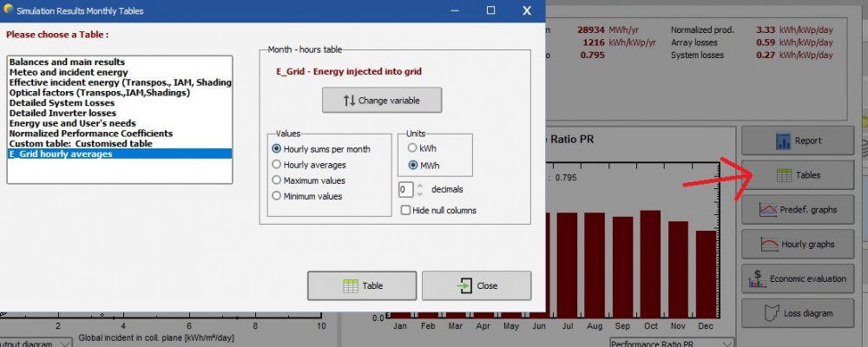This screenshot has height=347, width=868.
Task: Enable Hide null columns checkbox
Action: tap(405, 210)
